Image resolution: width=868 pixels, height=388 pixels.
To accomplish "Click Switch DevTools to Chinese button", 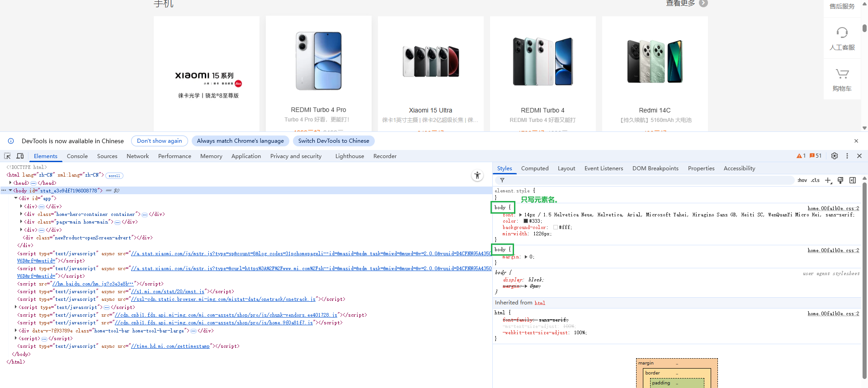I will pos(334,141).
